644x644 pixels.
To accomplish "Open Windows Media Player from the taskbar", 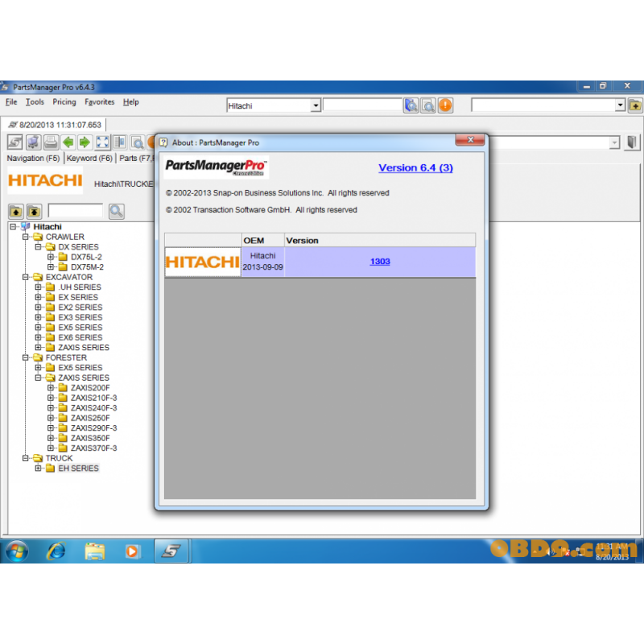I will pos(132,551).
